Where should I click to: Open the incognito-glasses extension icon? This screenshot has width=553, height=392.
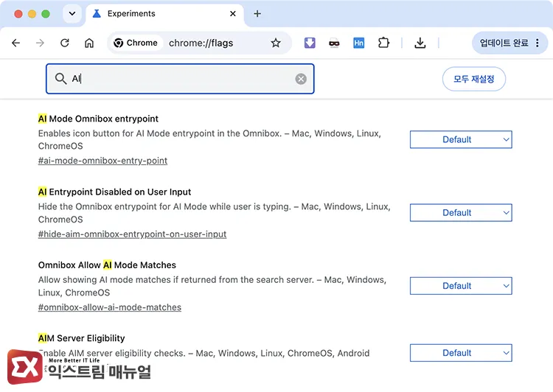click(x=334, y=43)
